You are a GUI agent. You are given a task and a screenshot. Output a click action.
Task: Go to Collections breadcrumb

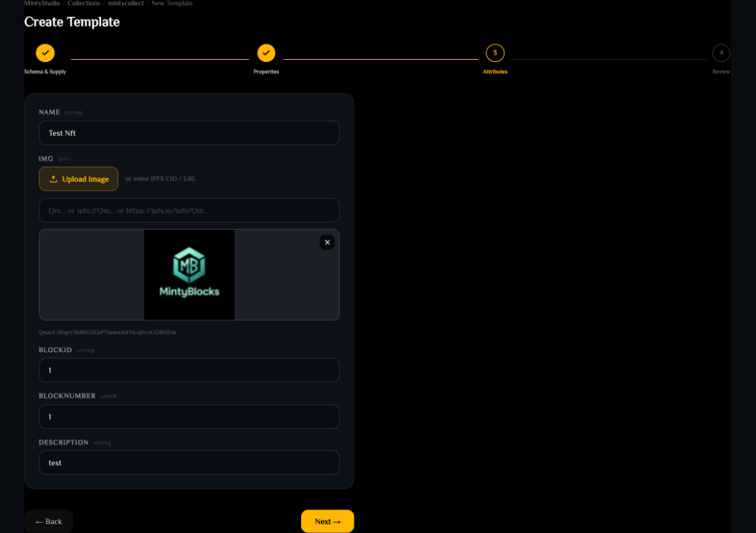tap(83, 4)
